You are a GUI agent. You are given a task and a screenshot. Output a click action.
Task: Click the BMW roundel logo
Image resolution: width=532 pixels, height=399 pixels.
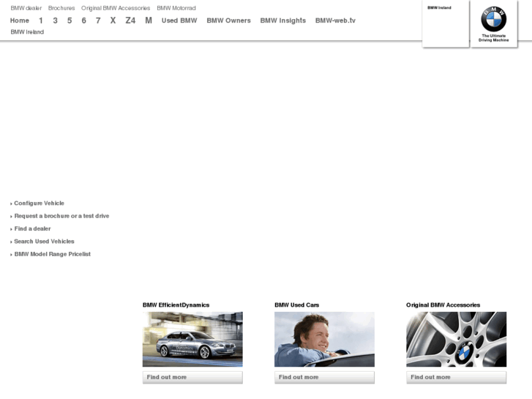click(494, 19)
